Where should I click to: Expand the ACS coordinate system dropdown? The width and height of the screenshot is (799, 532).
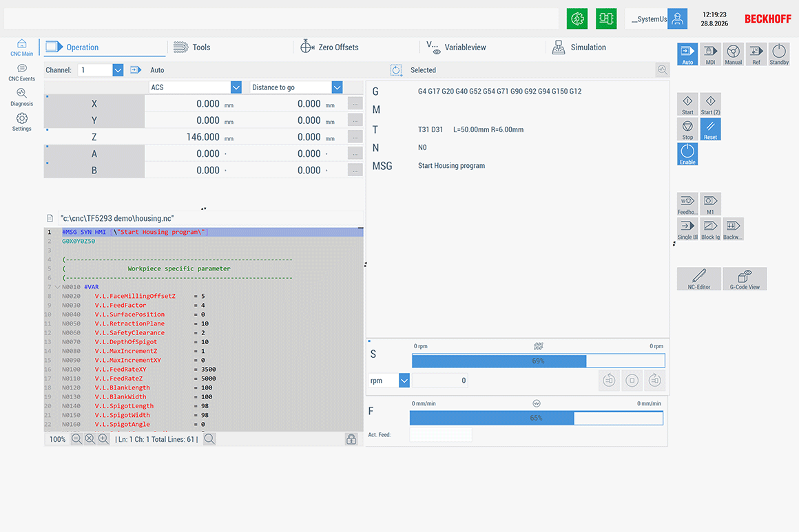pyautogui.click(x=236, y=87)
